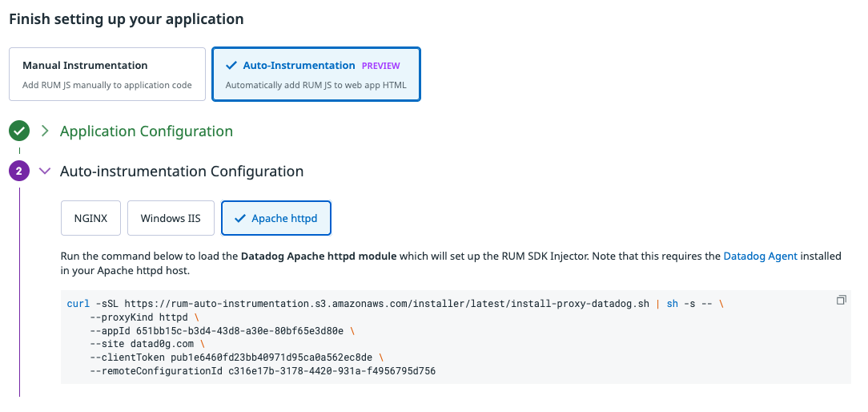Select the Auto-Instrumentation preview card
Screen dimensions: 868x412
(x=316, y=75)
